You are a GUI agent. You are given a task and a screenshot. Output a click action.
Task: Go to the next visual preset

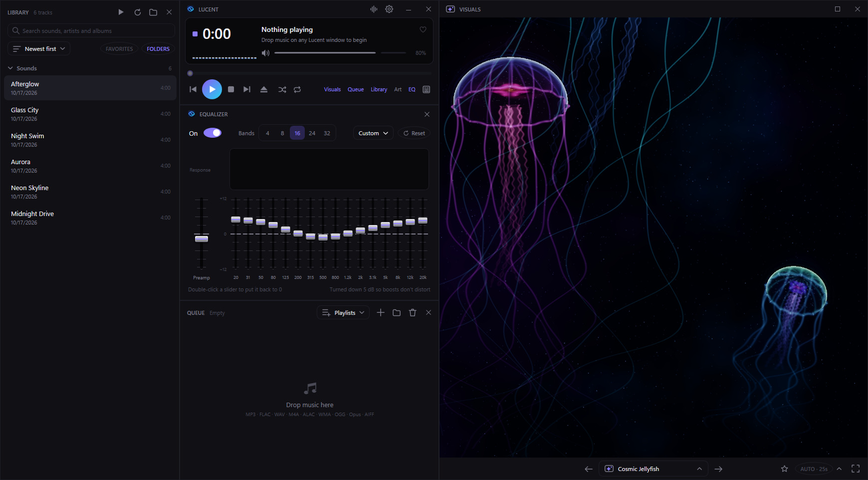click(718, 469)
